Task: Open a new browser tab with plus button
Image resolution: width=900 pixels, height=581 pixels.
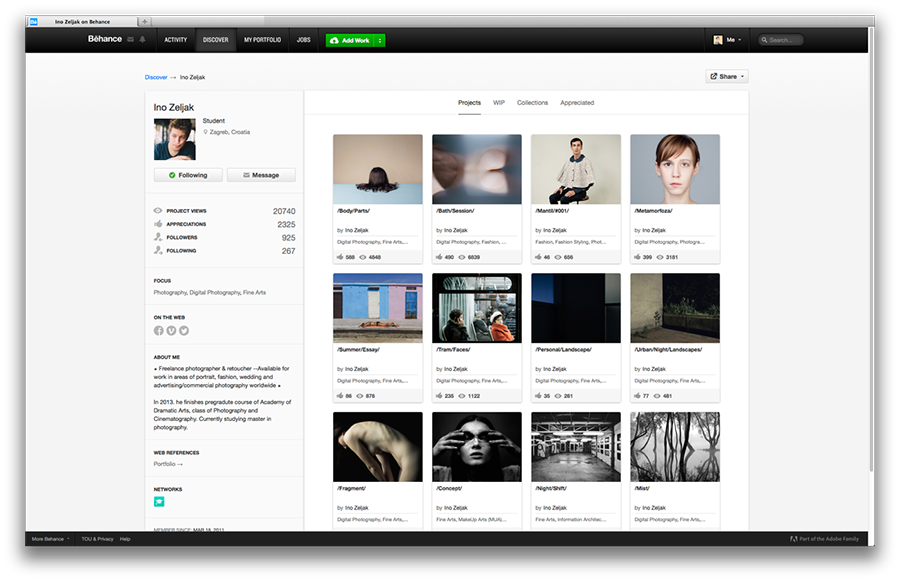Action: pyautogui.click(x=145, y=22)
